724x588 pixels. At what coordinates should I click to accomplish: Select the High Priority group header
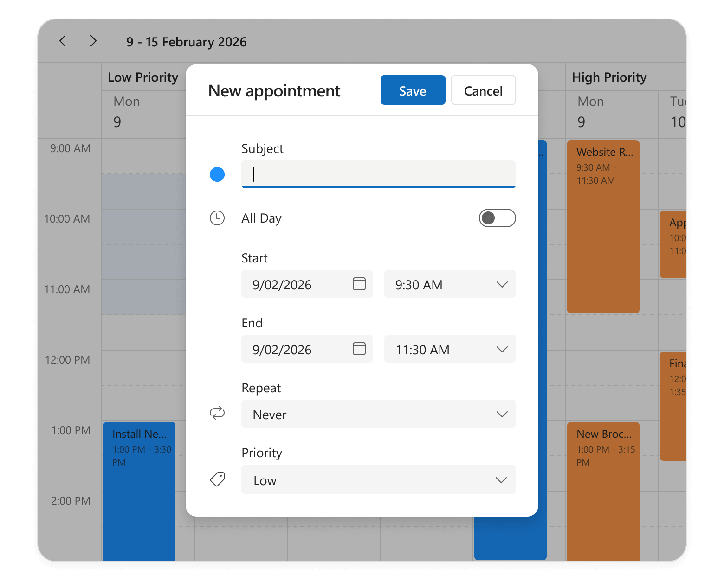click(609, 77)
